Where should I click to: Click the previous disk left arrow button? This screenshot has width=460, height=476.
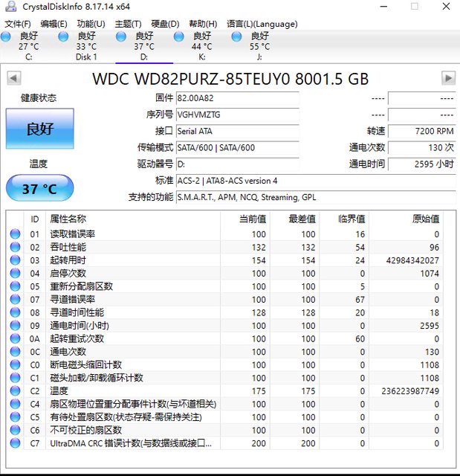click(x=13, y=78)
